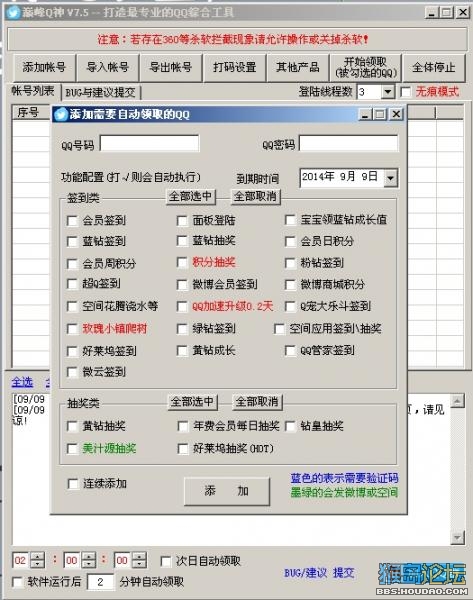Image resolution: width=473 pixels, height=600 pixels.
Task: Tick 超Q签到 checkbox
Action: point(72,284)
